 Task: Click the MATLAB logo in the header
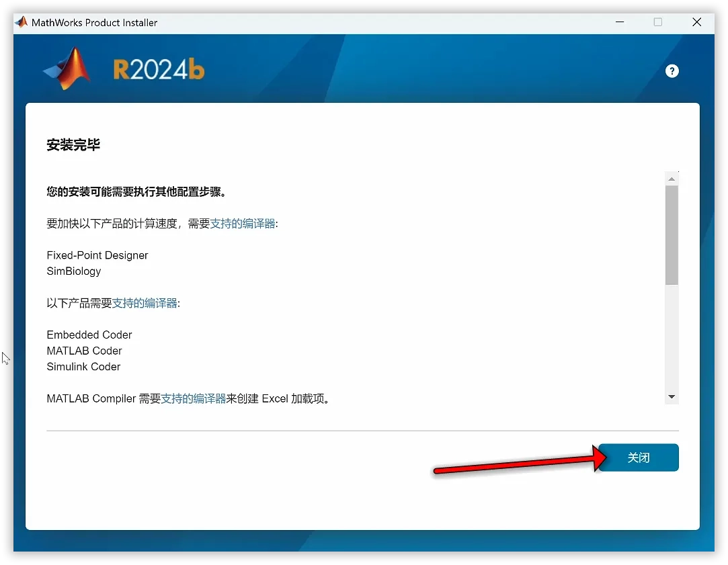click(x=67, y=69)
